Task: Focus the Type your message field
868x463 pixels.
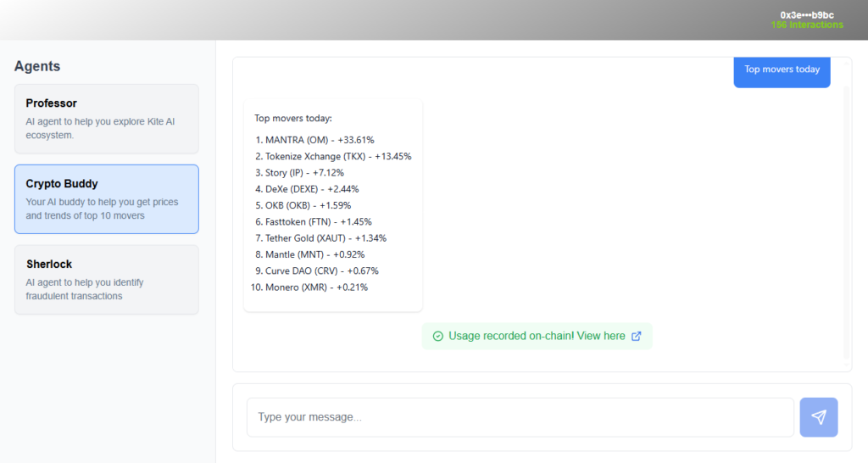Action: (520, 417)
